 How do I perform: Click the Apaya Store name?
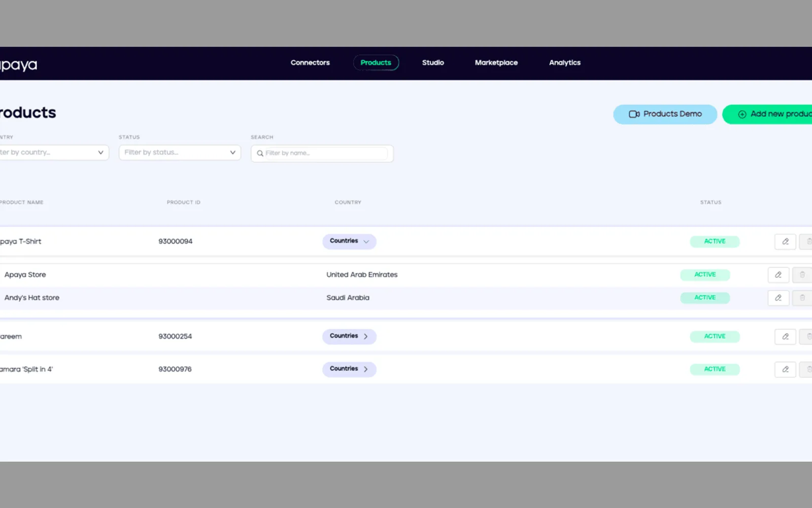coord(25,275)
